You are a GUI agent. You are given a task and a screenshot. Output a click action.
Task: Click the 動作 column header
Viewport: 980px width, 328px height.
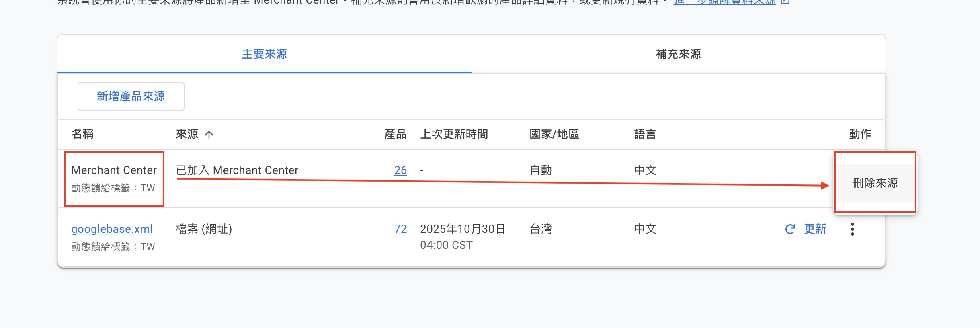coord(860,134)
